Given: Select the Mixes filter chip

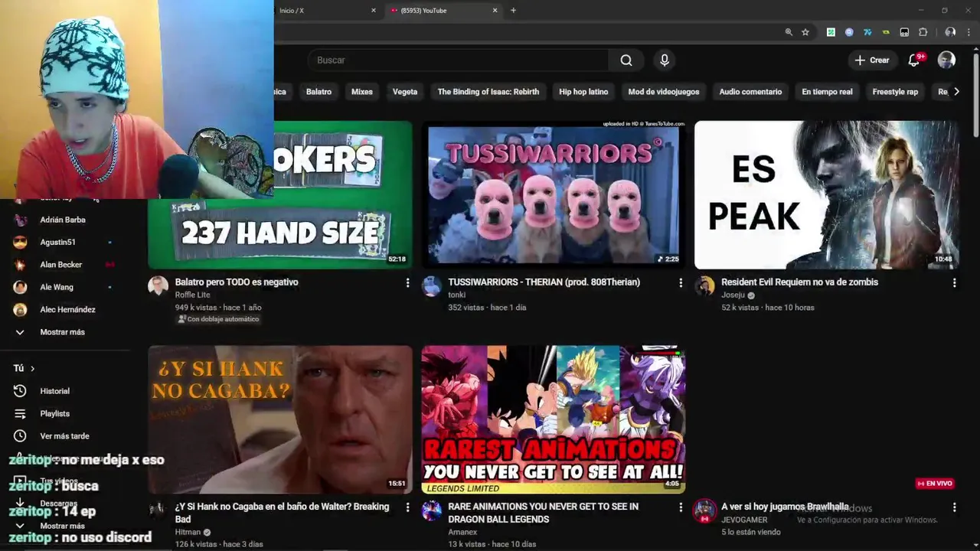Looking at the screenshot, I should (362, 92).
